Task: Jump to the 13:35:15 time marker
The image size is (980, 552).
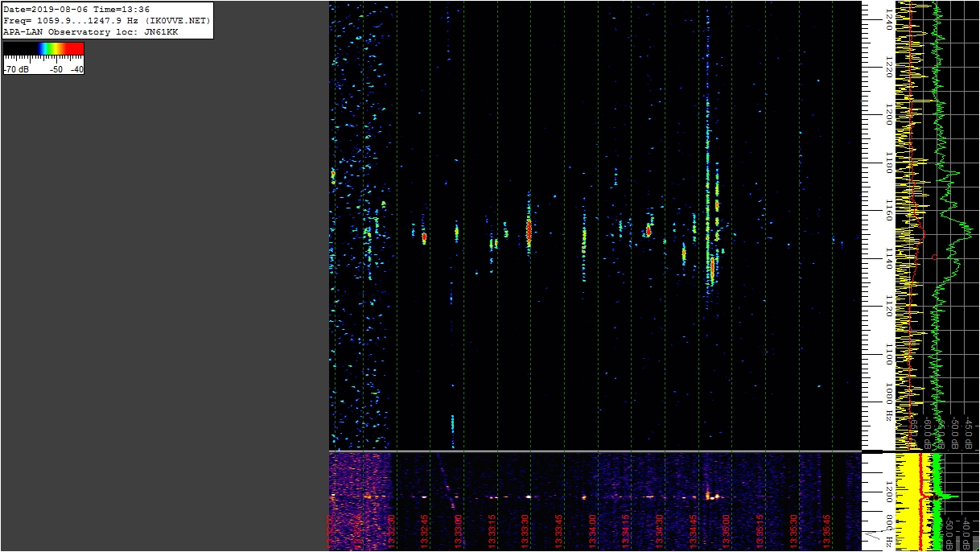Action: [761, 532]
